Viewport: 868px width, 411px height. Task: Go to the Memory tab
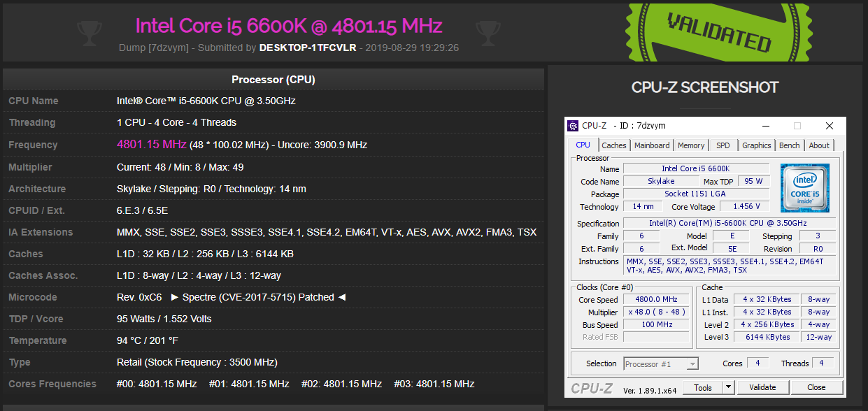point(691,145)
